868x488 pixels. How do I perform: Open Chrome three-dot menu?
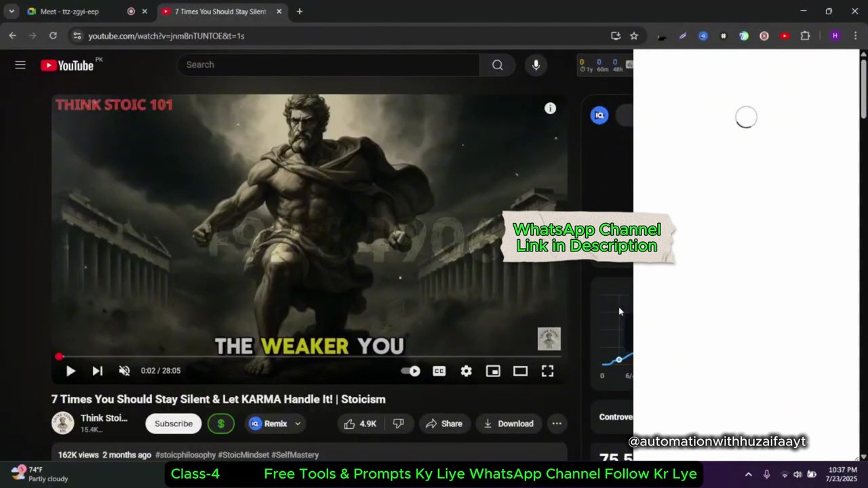point(855,36)
